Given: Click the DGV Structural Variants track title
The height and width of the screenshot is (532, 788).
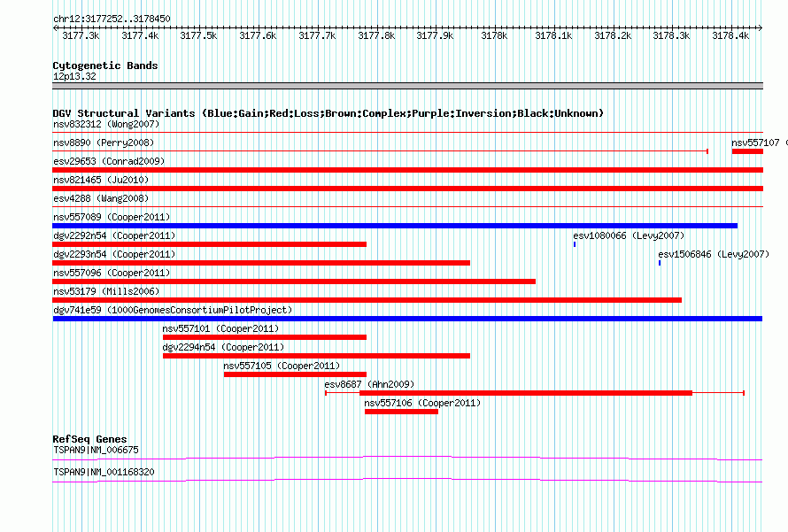Looking at the screenshot, I should tap(328, 113).
